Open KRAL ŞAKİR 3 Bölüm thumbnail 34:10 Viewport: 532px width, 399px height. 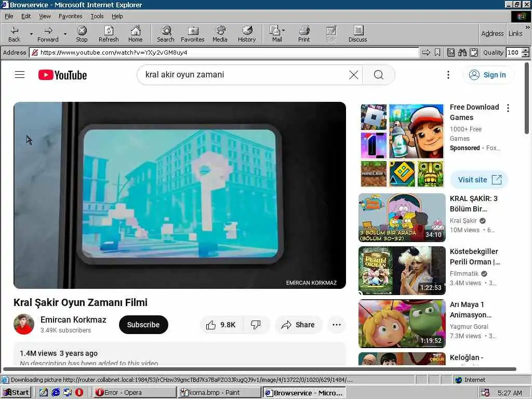coord(402,218)
